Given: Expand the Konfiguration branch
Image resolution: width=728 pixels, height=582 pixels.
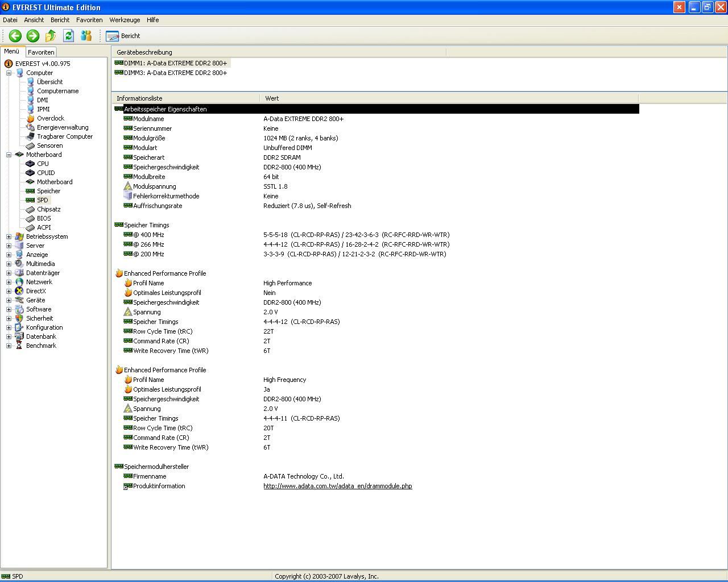Looking at the screenshot, I should pyautogui.click(x=9, y=327).
